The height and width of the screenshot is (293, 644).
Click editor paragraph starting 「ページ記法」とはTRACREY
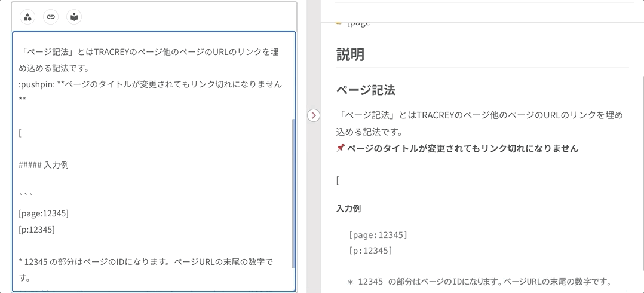pyautogui.click(x=149, y=60)
